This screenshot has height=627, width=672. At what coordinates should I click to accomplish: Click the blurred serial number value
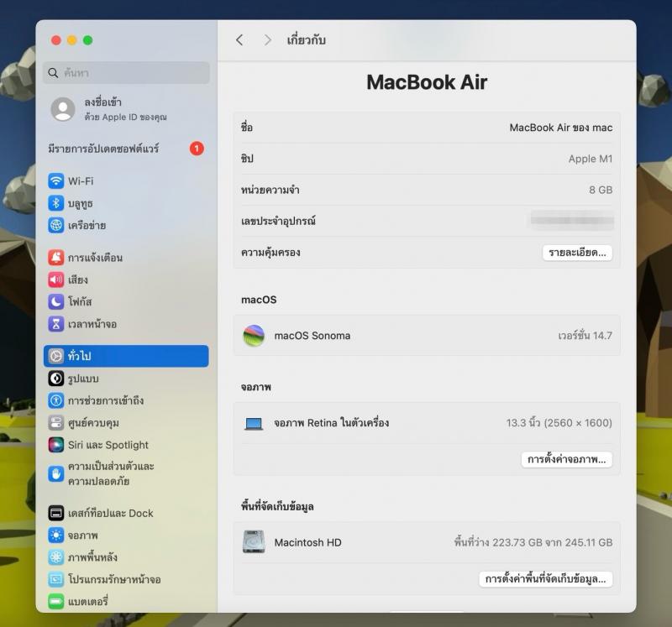(573, 221)
